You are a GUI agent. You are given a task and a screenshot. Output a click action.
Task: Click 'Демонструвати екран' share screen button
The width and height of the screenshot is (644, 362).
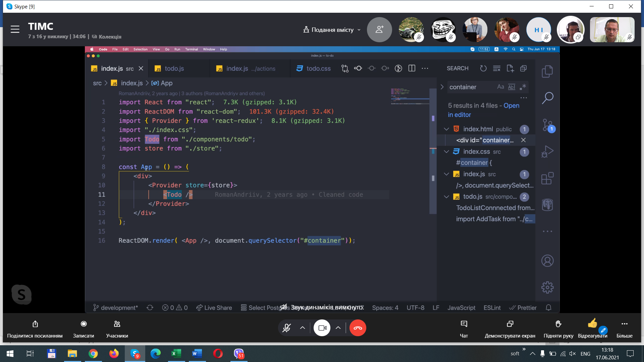click(510, 328)
